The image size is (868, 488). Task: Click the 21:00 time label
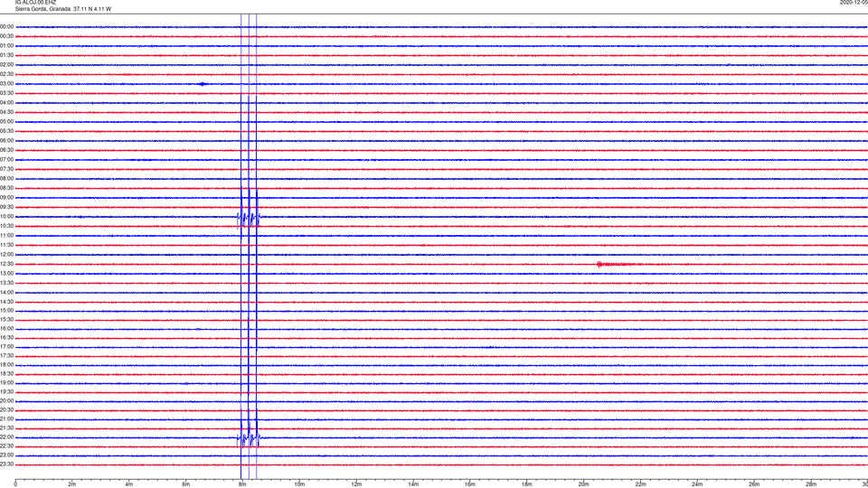pos(6,418)
